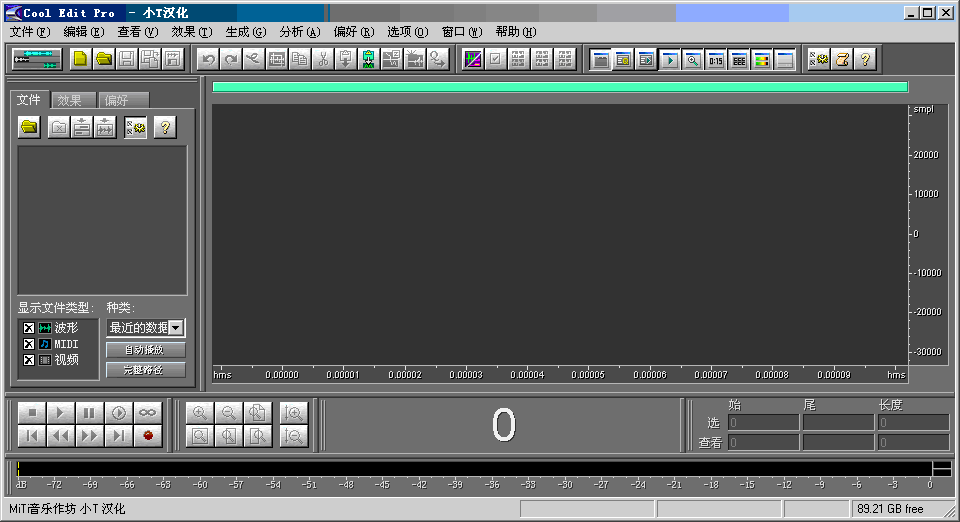Uncheck the MIDI file type checkbox

[x=29, y=344]
